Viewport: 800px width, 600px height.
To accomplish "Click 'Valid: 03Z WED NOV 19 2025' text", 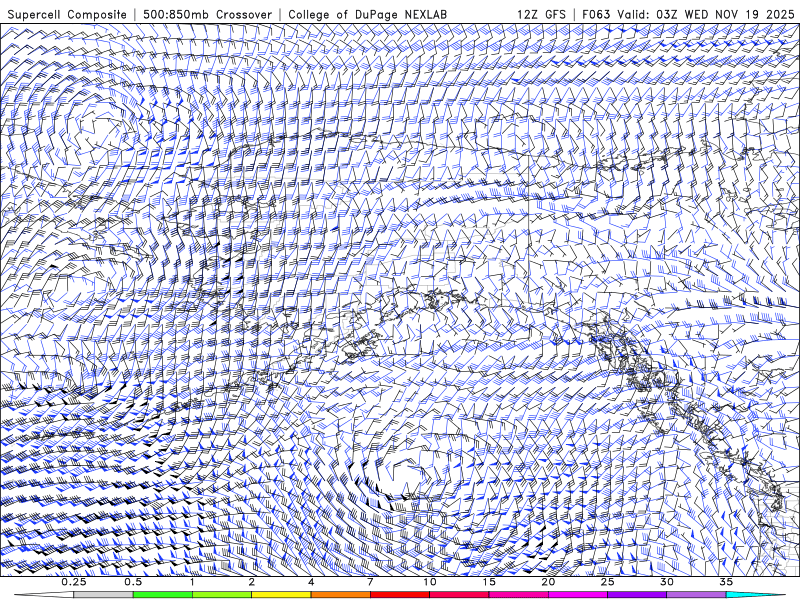I will click(x=706, y=15).
